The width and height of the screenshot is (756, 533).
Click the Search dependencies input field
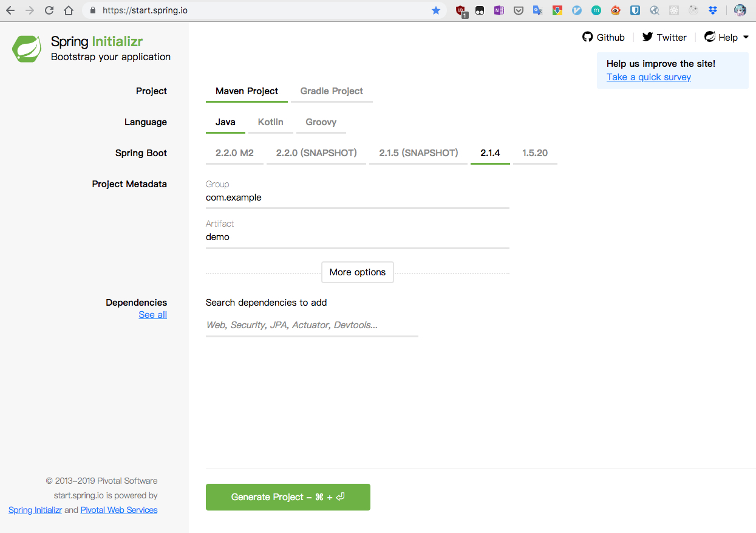[x=312, y=325]
